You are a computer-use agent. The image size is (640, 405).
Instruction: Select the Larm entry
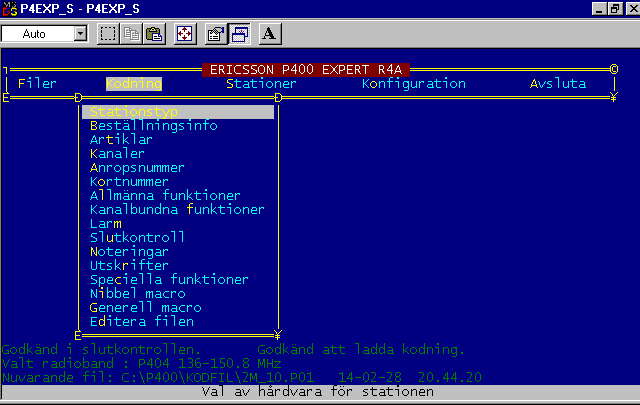(105, 224)
